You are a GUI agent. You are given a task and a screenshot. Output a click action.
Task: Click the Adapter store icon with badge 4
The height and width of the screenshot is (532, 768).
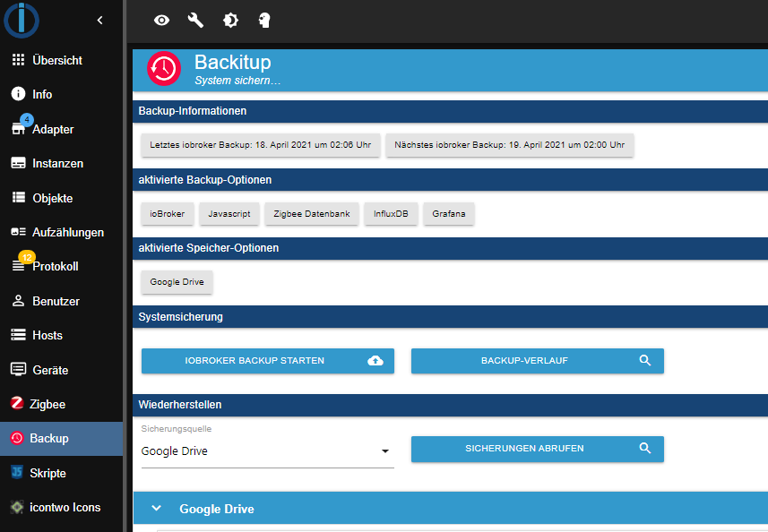19,128
